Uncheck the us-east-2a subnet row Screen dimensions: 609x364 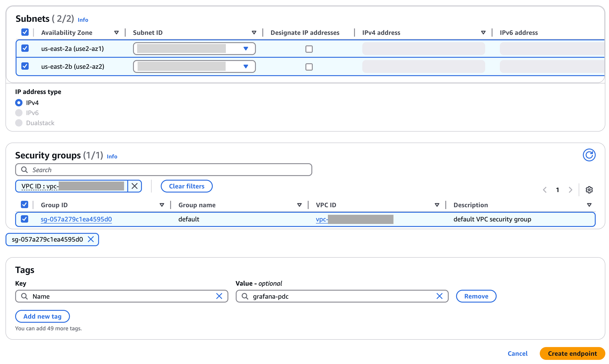tap(25, 48)
